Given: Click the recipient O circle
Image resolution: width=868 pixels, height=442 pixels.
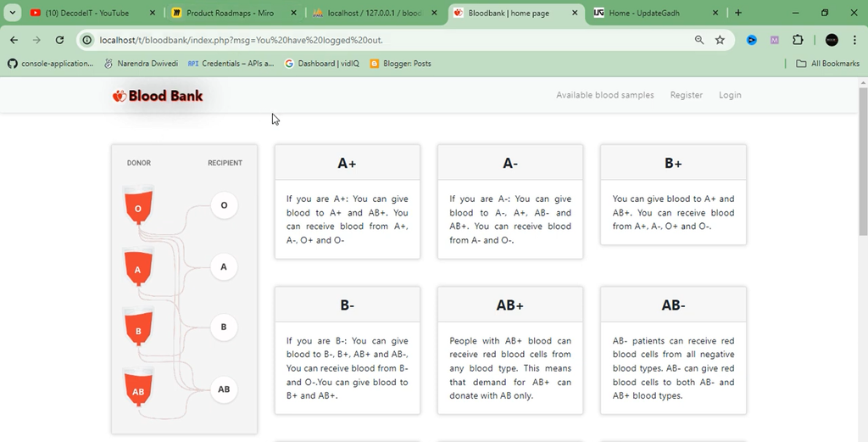Looking at the screenshot, I should click(224, 205).
